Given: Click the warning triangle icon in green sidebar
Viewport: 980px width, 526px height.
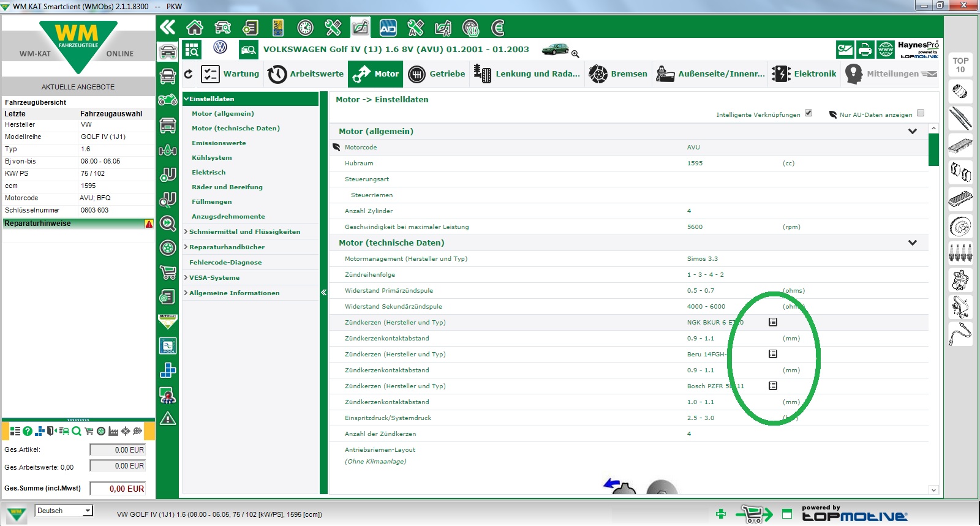Looking at the screenshot, I should coord(168,419).
